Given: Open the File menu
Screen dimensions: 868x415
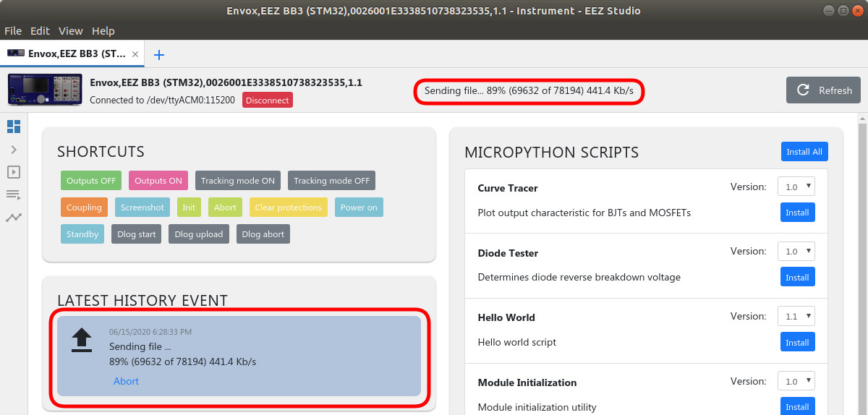Looking at the screenshot, I should point(13,31).
